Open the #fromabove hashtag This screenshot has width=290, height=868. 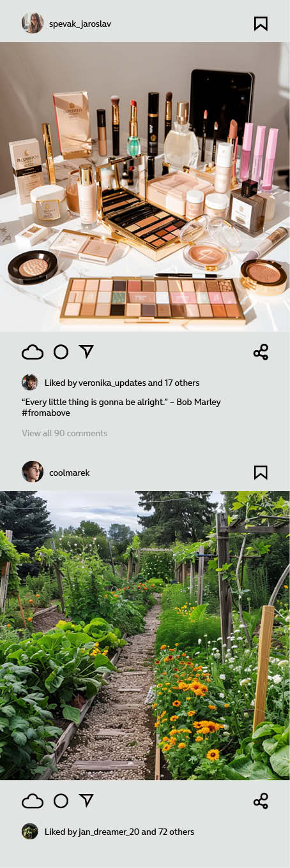pyautogui.click(x=46, y=413)
